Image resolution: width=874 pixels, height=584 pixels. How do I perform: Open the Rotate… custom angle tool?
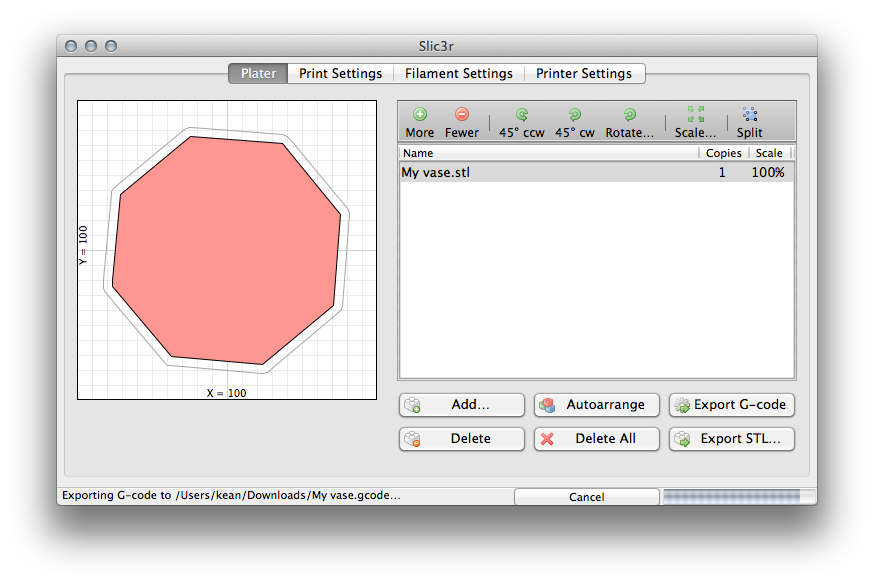[x=629, y=122]
